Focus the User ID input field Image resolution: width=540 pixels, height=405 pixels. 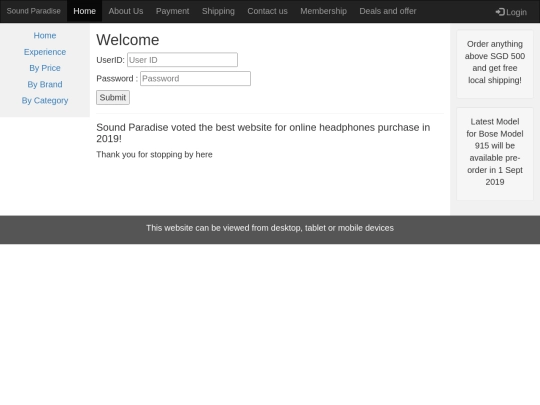(x=182, y=60)
